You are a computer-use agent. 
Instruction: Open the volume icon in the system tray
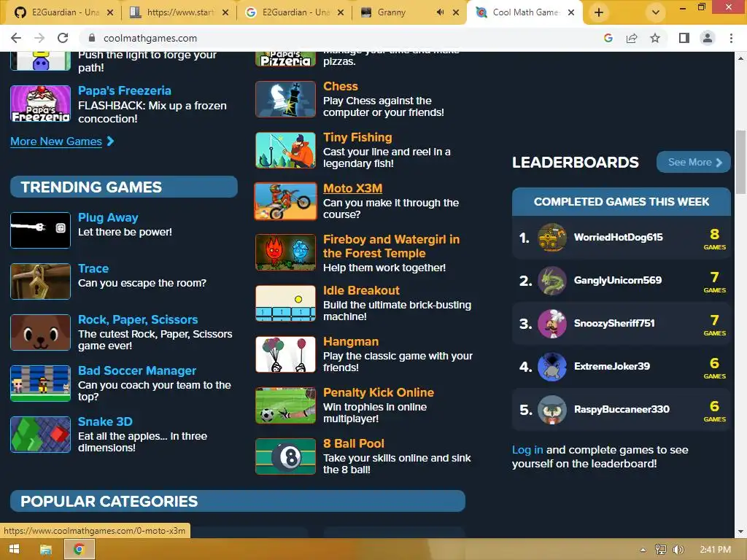(x=678, y=550)
